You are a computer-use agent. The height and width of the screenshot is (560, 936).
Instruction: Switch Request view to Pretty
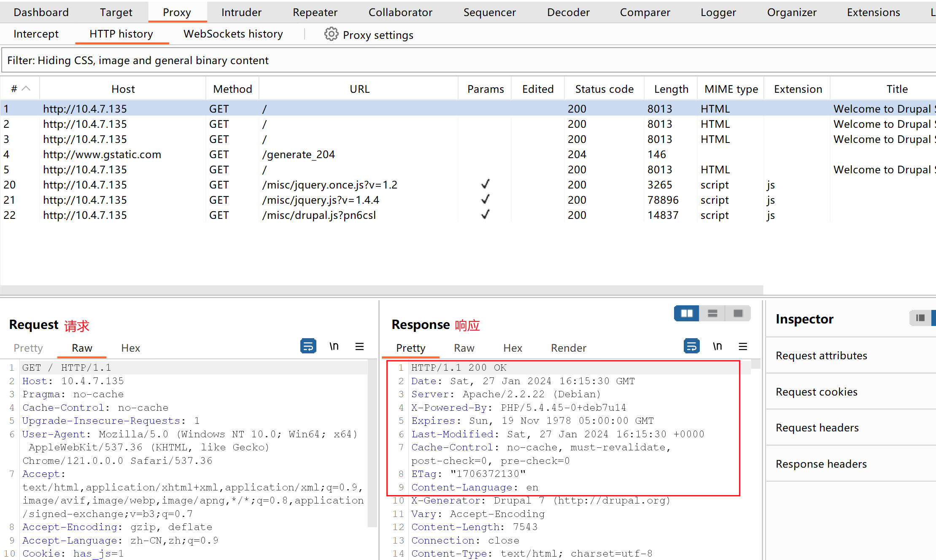point(28,348)
